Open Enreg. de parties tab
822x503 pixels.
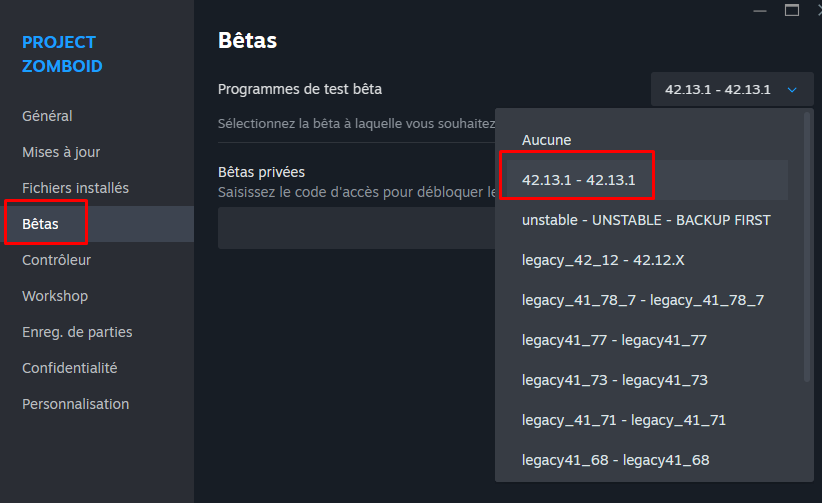click(77, 332)
